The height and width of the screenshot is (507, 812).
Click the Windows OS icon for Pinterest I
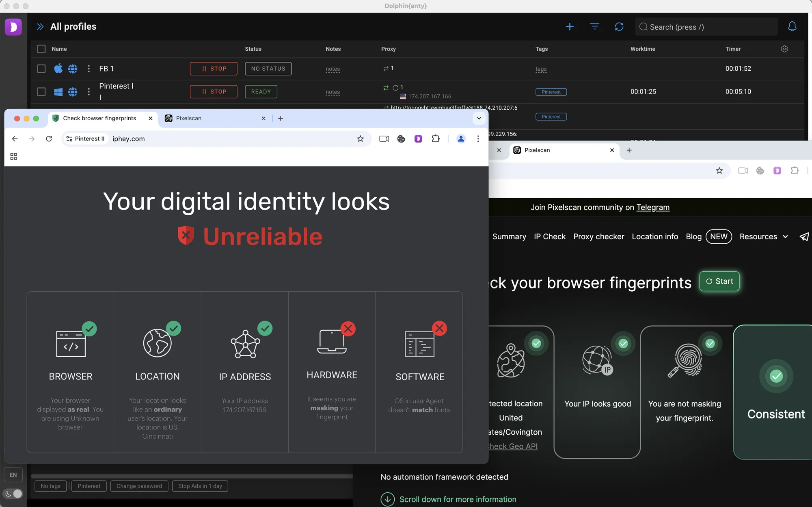[x=58, y=92]
